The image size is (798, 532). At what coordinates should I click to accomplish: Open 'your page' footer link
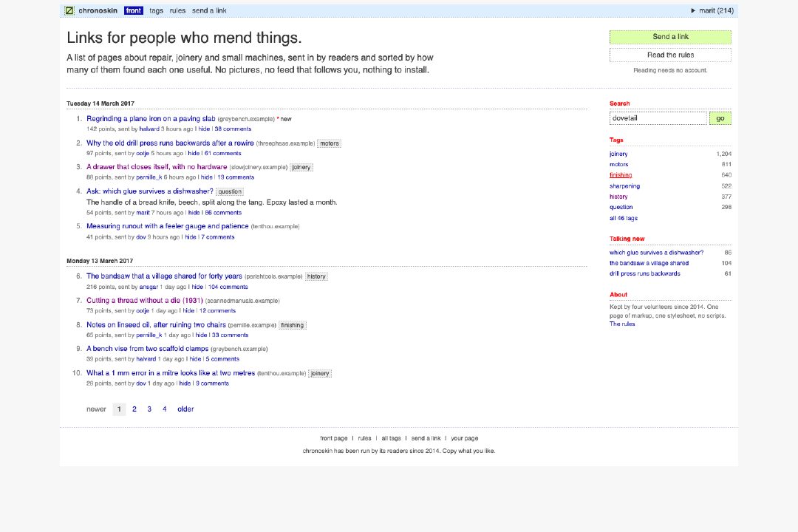point(465,438)
